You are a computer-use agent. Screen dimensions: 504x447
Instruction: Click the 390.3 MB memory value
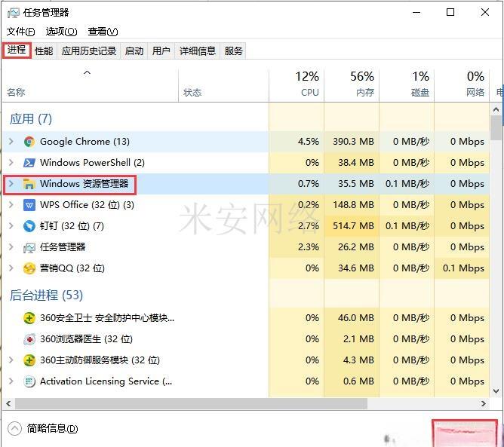pyautogui.click(x=353, y=142)
